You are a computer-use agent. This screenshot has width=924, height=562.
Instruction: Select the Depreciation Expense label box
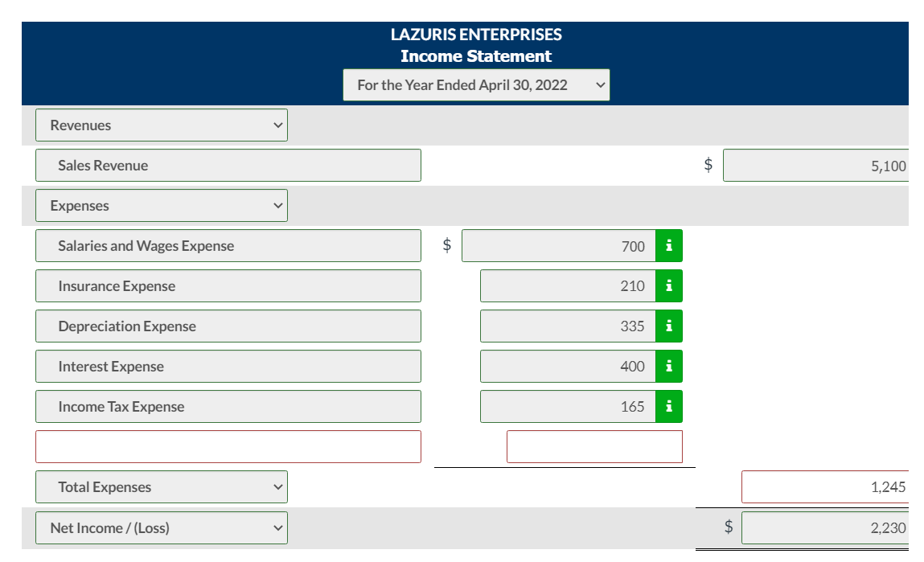tap(228, 326)
